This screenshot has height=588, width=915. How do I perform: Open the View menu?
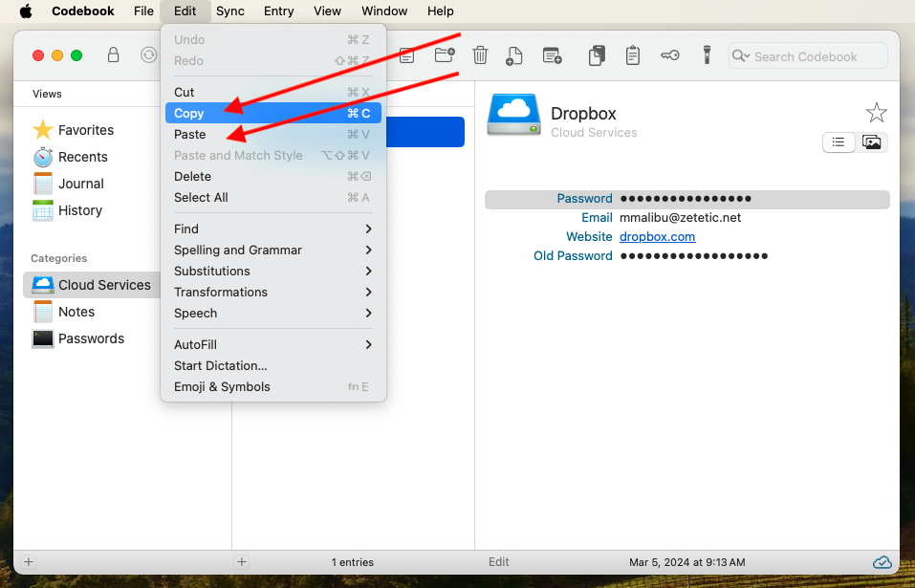pyautogui.click(x=327, y=11)
